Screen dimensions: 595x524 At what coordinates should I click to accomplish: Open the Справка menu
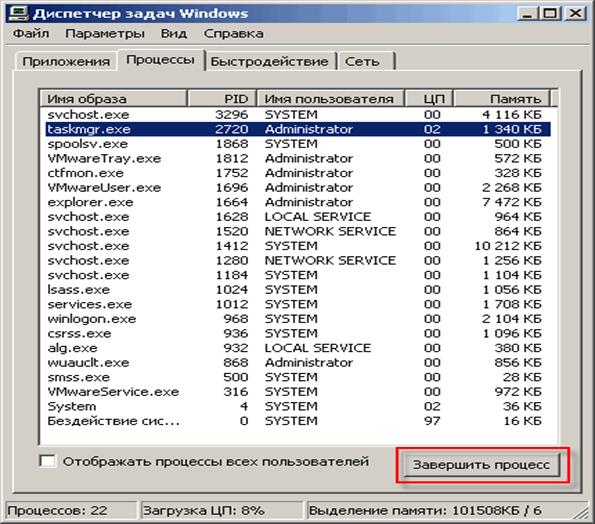[x=233, y=33]
